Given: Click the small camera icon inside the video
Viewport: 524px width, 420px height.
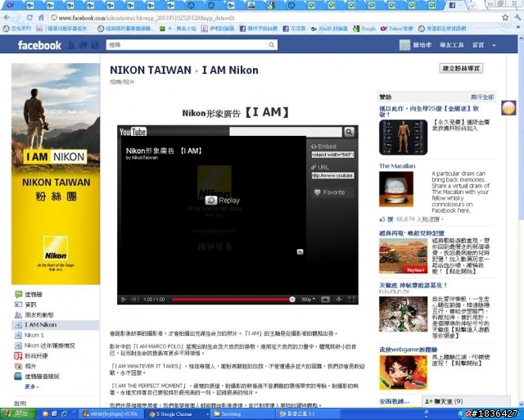Looking at the screenshot, I should click(x=300, y=251).
